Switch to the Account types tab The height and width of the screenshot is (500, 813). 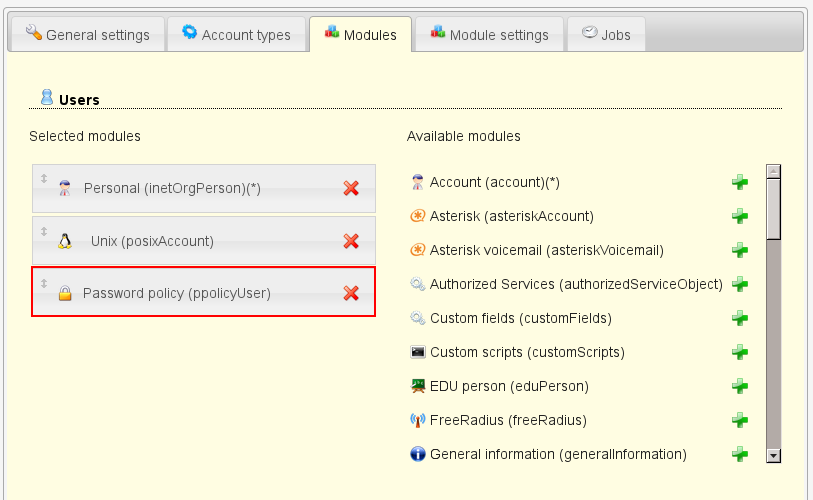point(236,35)
